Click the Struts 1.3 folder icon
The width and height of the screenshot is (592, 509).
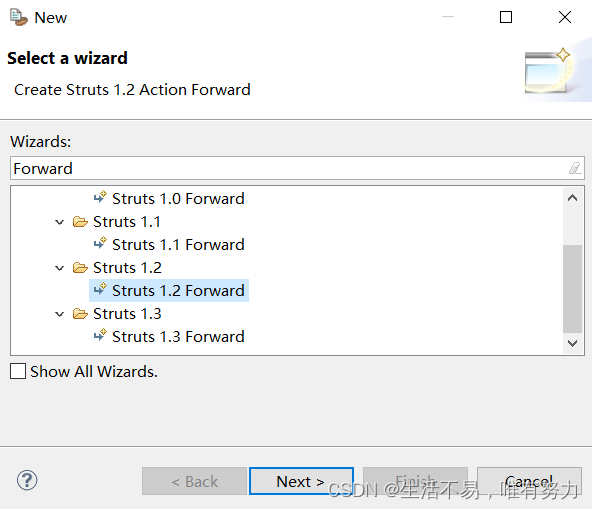pyautogui.click(x=80, y=314)
